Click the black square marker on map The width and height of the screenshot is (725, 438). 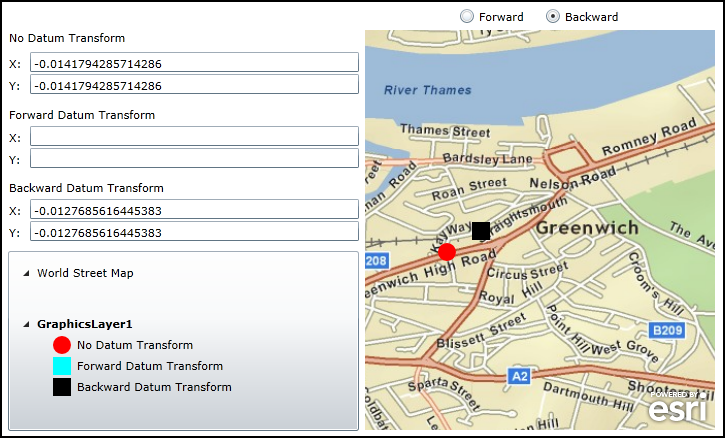481,231
